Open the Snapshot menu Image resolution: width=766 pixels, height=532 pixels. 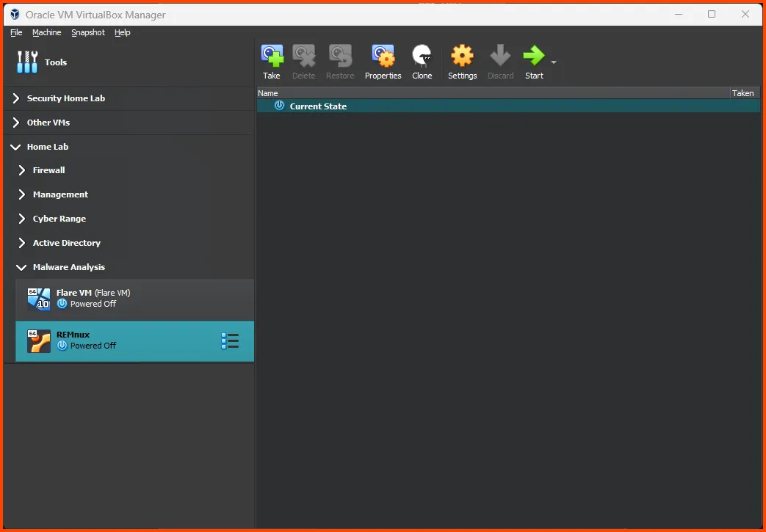coord(88,32)
